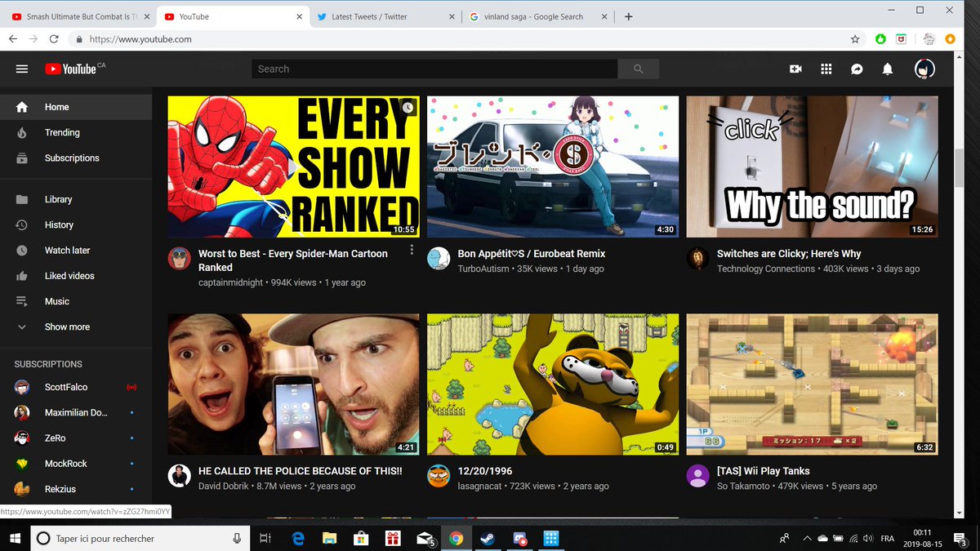
Task: Click the search magnifier button
Action: [639, 69]
